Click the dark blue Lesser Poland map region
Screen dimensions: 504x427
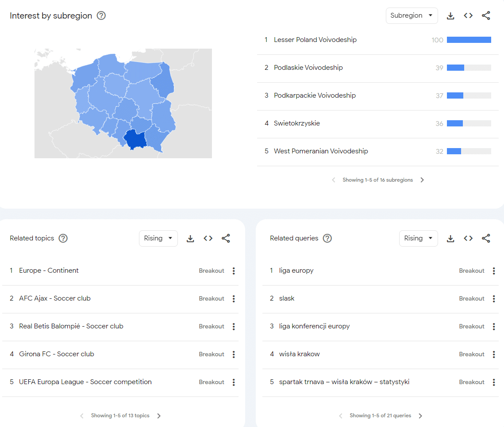(135, 140)
